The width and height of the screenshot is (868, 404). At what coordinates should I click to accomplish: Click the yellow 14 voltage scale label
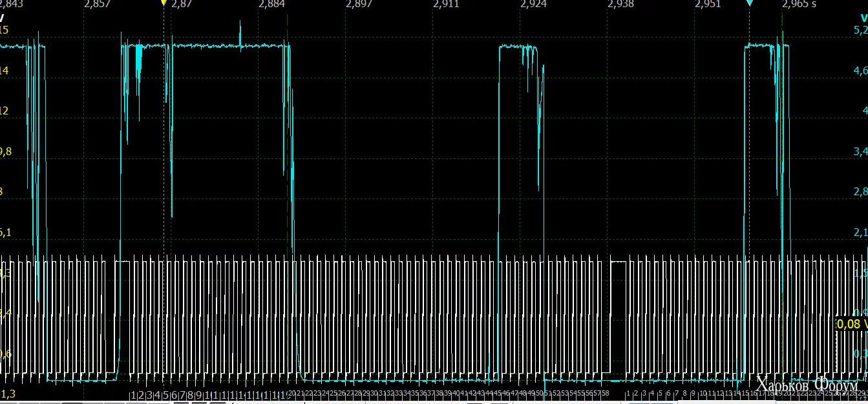coord(4,70)
